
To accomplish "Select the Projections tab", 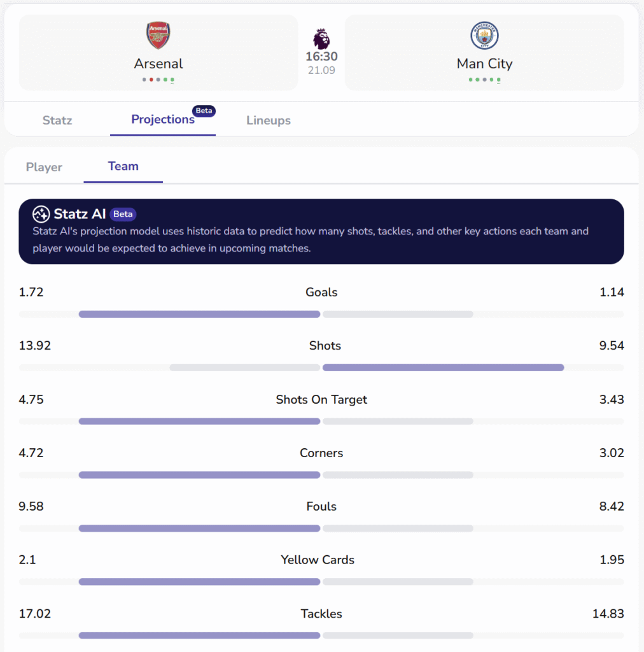I will pyautogui.click(x=163, y=120).
